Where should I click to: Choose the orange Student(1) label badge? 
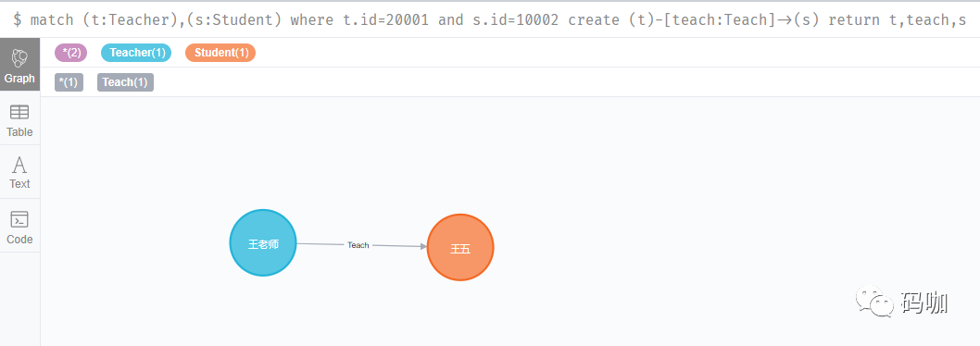coord(220,53)
